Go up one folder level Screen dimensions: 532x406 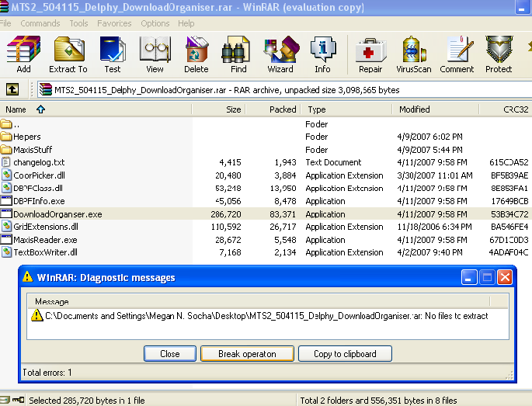(12, 89)
